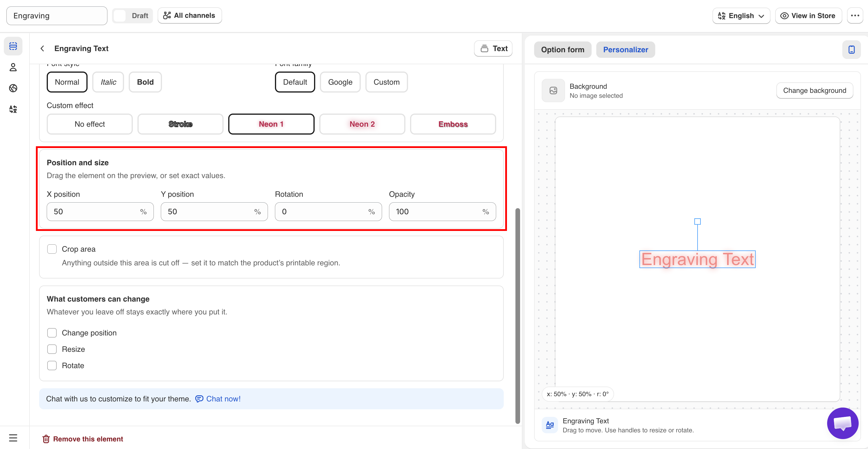Image resolution: width=868 pixels, height=449 pixels.
Task: Check the Change position option
Action: [52, 333]
